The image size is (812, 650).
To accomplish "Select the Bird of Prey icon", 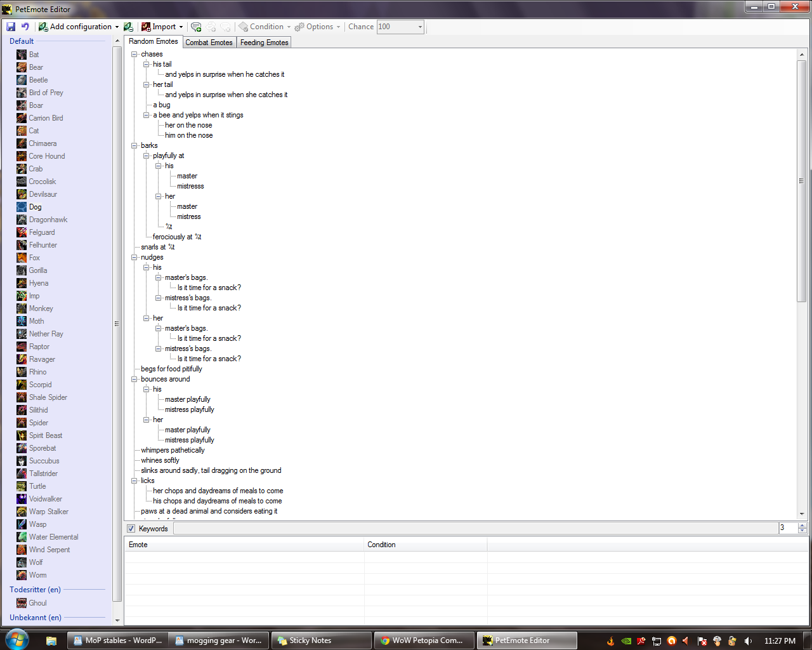I will (22, 93).
